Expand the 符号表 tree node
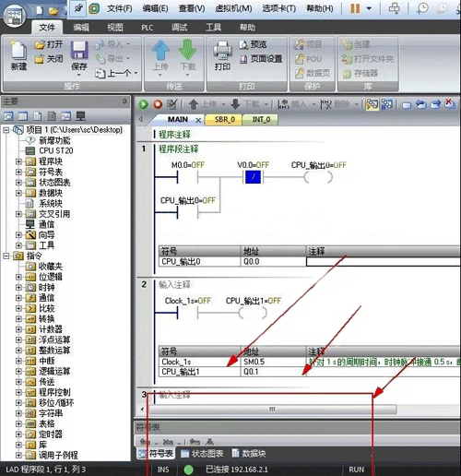 tap(18, 172)
